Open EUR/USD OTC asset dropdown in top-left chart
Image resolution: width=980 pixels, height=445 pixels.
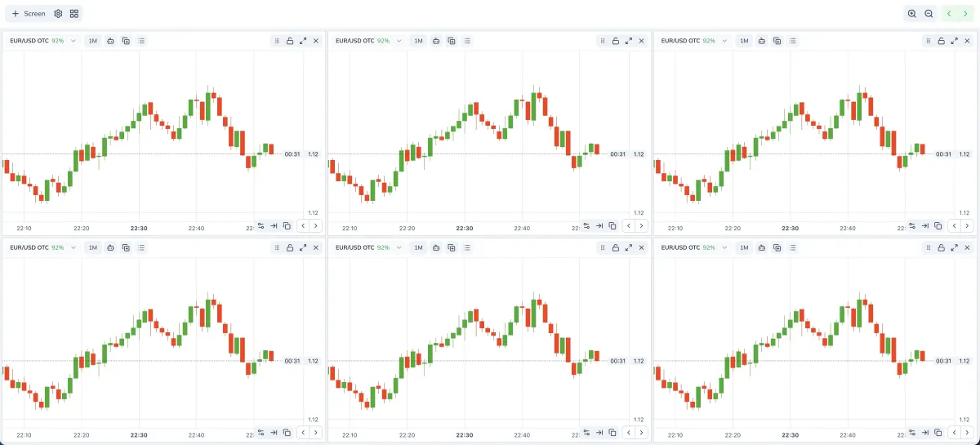point(42,41)
